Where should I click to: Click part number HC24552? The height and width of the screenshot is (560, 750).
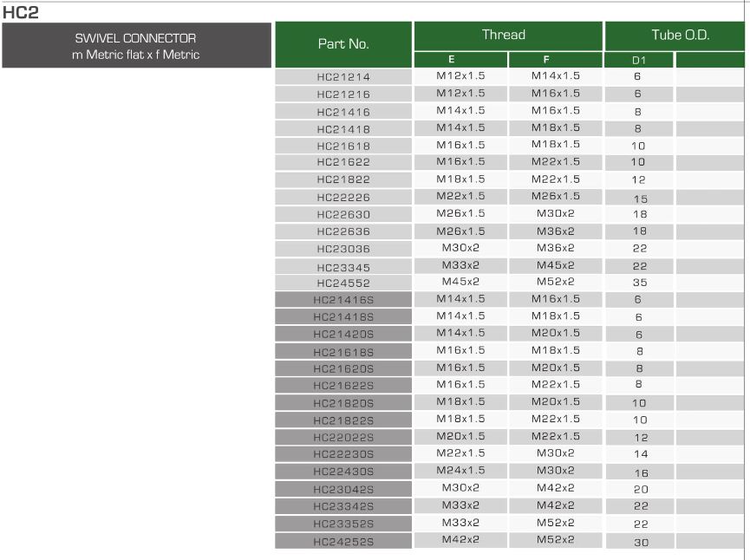(x=343, y=283)
